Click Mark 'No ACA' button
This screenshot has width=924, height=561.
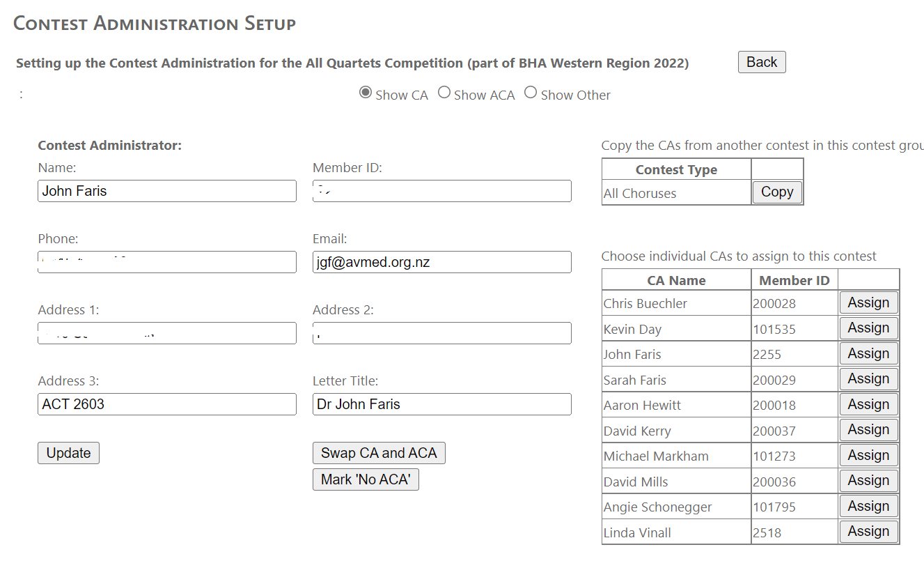pyautogui.click(x=366, y=479)
